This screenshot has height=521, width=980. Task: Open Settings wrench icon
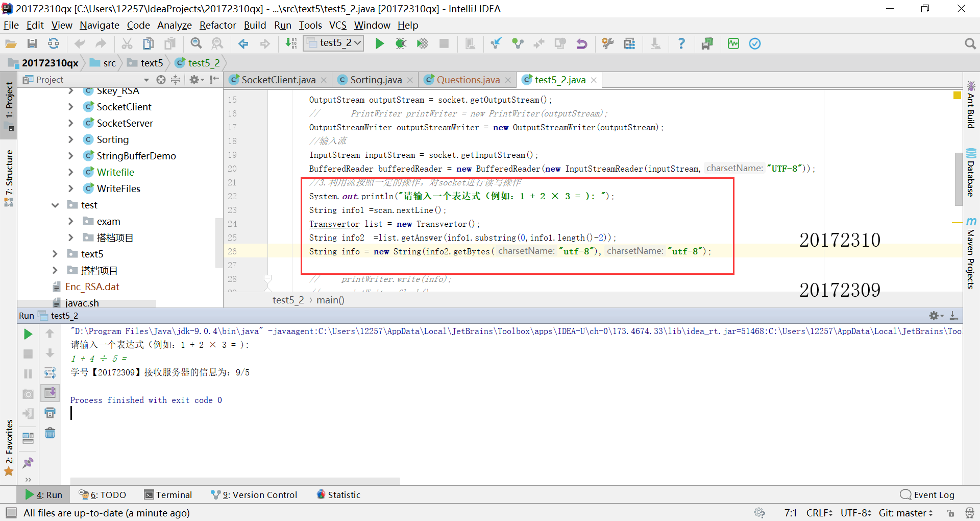[608, 44]
